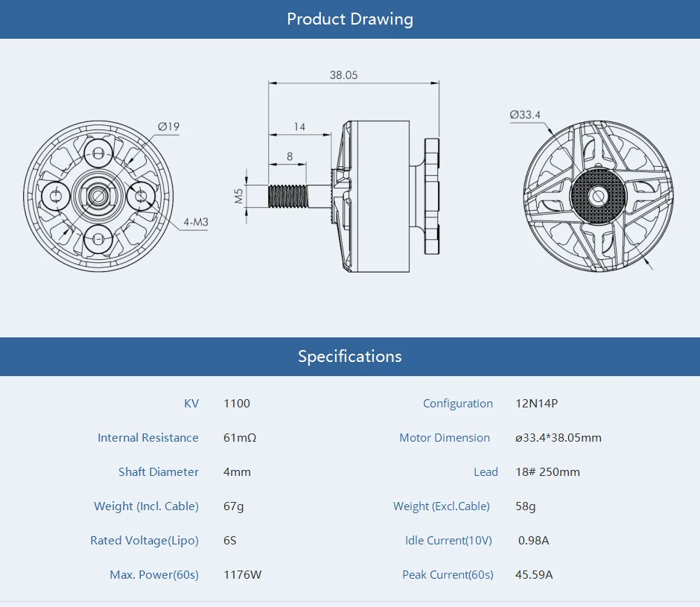The image size is (700, 607).
Task: Click the KV value 1100
Action: pyautogui.click(x=237, y=404)
